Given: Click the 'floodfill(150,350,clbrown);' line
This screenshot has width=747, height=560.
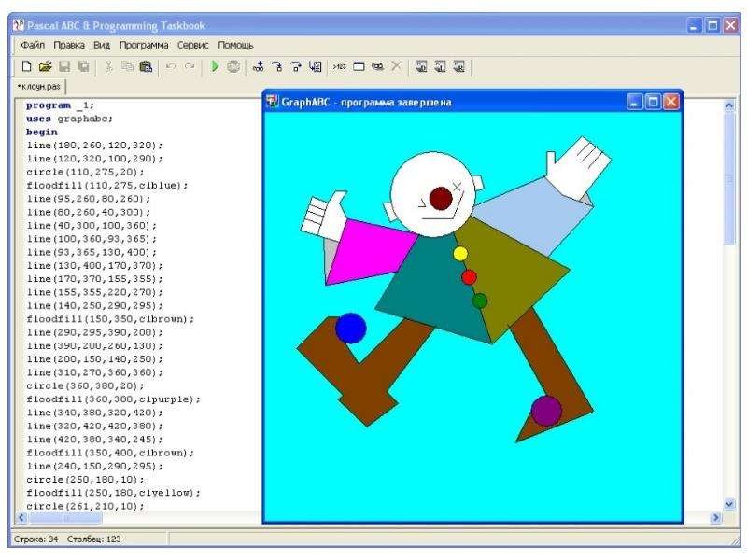Looking at the screenshot, I should click(x=110, y=319).
